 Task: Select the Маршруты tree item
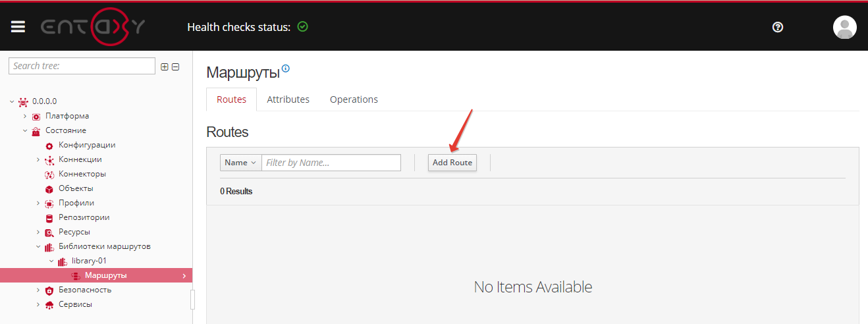click(x=96, y=275)
